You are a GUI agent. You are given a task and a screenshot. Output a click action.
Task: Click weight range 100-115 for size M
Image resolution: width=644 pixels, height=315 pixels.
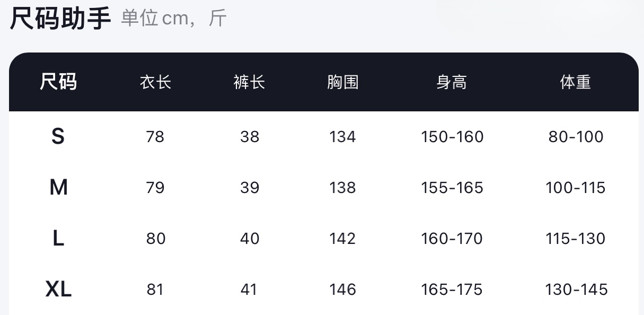coord(576,188)
